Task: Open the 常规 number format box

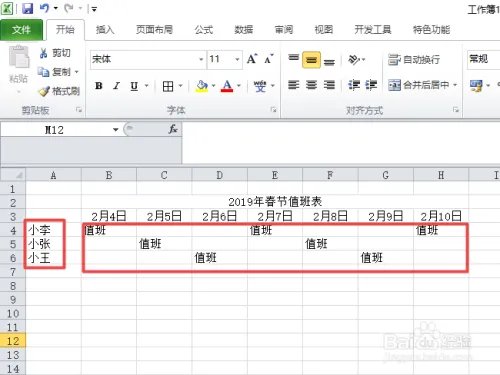Action: pos(483,59)
